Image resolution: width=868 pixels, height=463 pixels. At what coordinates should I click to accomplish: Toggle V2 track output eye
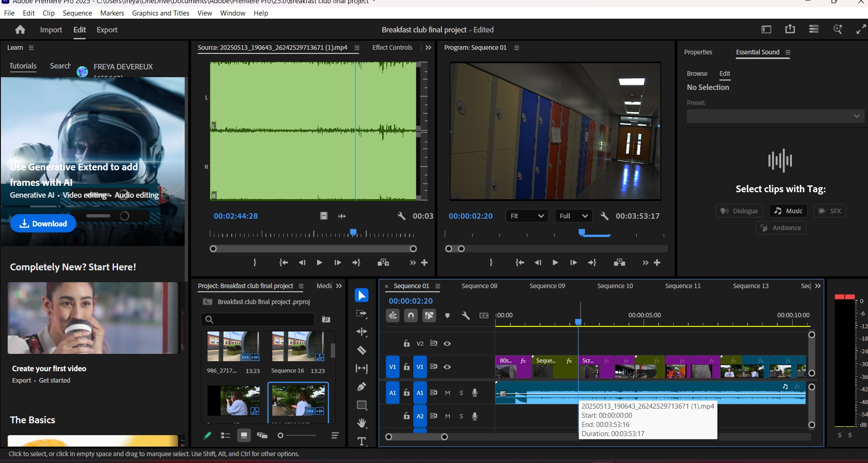click(447, 343)
